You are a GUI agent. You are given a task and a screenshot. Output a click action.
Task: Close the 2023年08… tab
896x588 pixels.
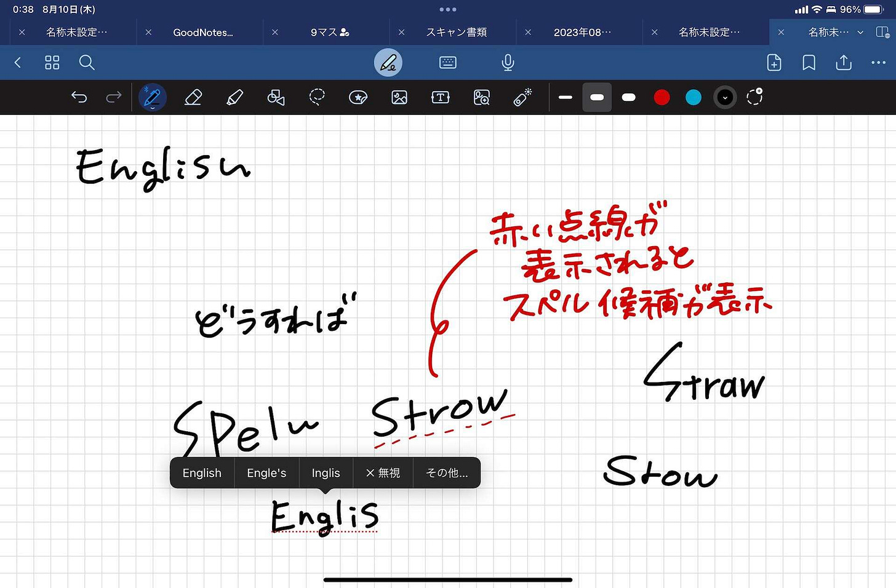point(528,32)
